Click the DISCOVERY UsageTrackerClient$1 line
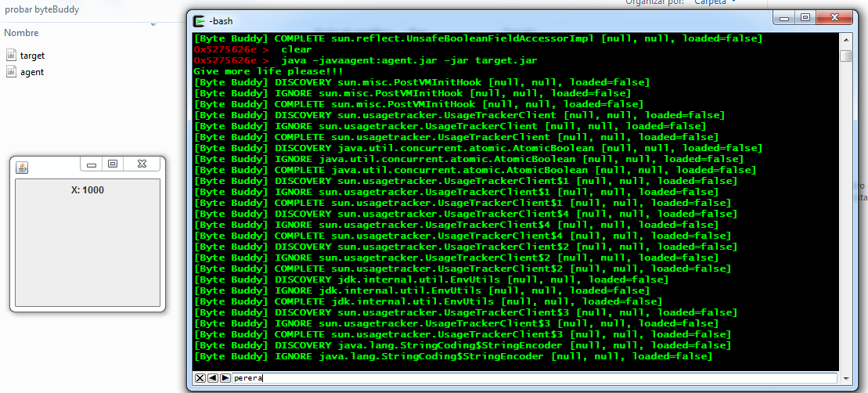 [x=466, y=181]
